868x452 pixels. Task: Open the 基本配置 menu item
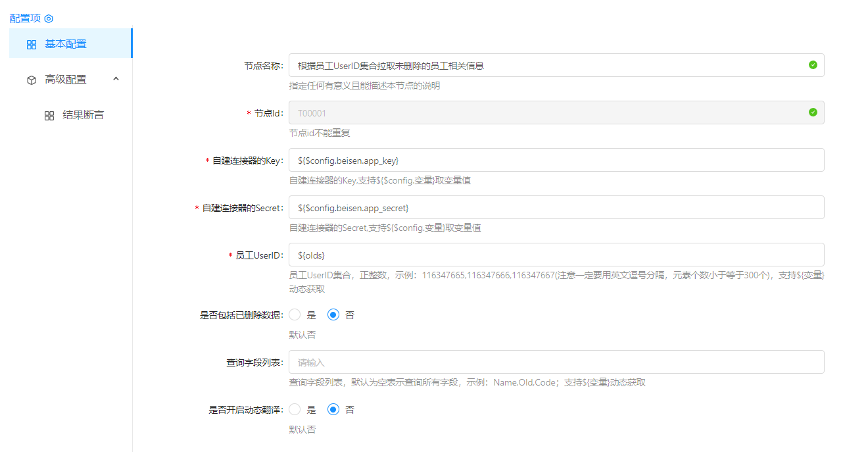(x=66, y=44)
